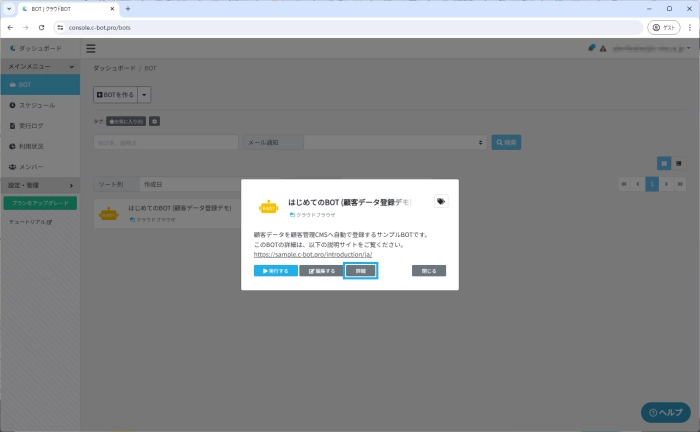Switch to list view display
This screenshot has width=700, height=432.
coord(678,162)
